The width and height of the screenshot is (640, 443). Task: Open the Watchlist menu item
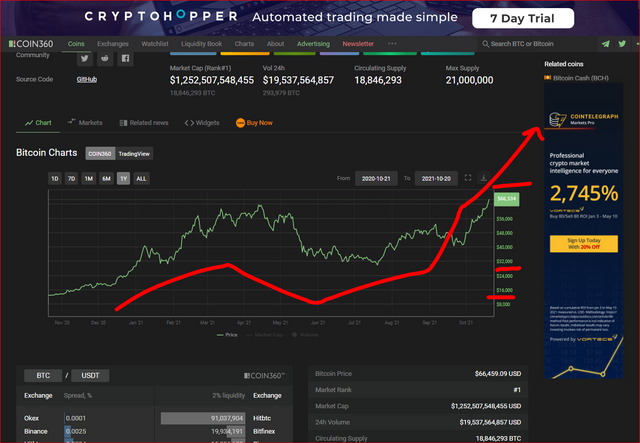pos(155,44)
